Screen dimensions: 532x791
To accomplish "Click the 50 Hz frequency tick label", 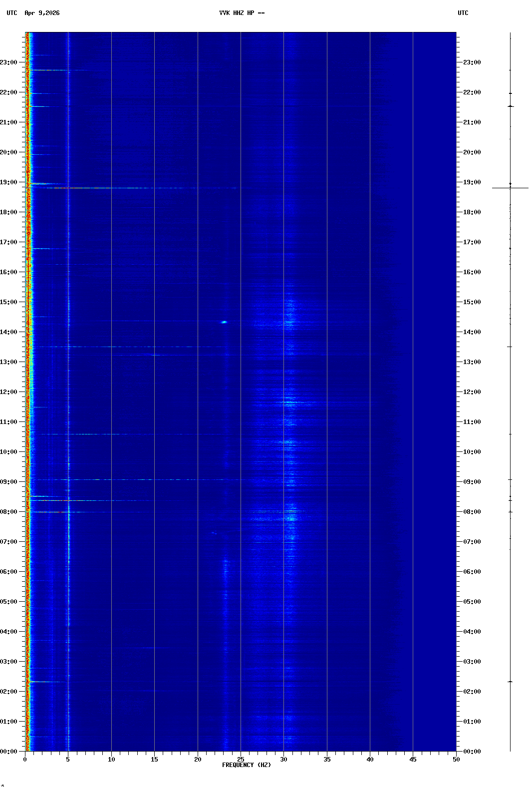I will point(456,760).
